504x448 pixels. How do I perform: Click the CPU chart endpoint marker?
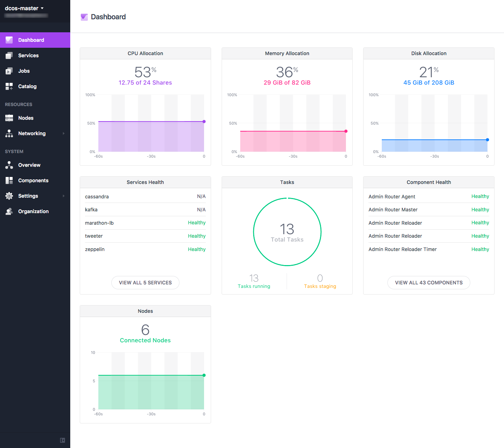pos(204,121)
